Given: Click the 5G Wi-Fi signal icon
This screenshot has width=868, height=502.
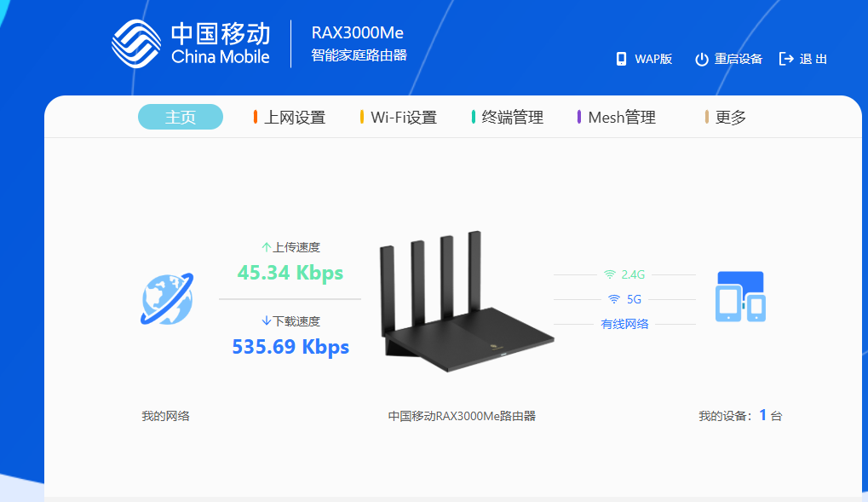Looking at the screenshot, I should point(614,299).
